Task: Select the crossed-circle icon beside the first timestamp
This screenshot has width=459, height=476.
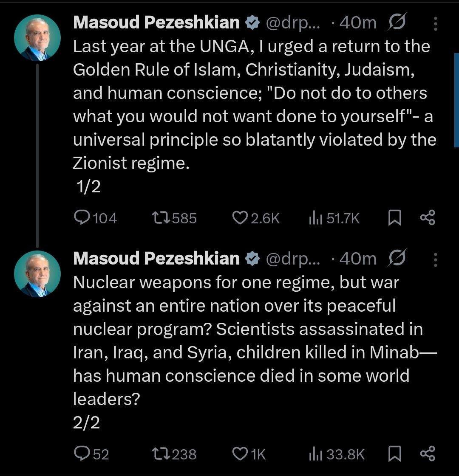Action: tap(397, 22)
